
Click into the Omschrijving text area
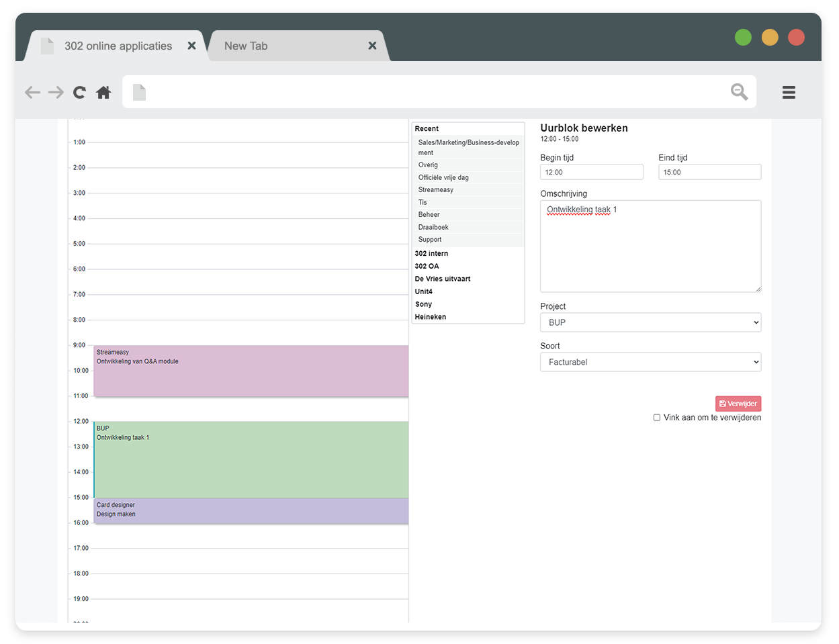click(651, 246)
